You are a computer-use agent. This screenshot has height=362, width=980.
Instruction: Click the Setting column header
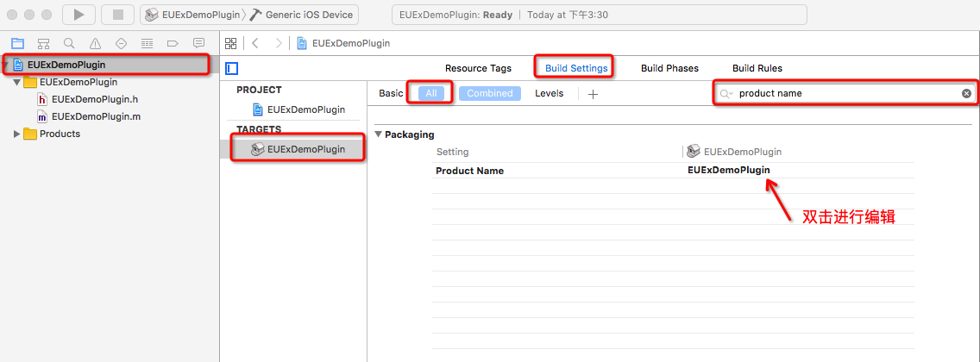(453, 152)
